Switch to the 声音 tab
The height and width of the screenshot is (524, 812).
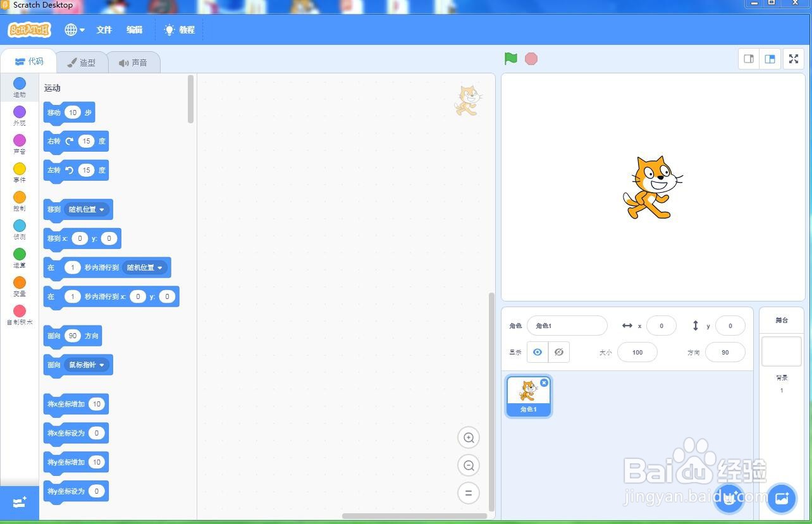point(133,62)
